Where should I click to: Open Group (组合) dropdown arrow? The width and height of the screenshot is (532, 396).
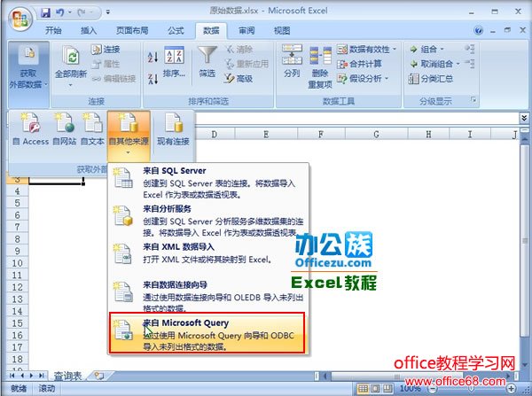442,50
